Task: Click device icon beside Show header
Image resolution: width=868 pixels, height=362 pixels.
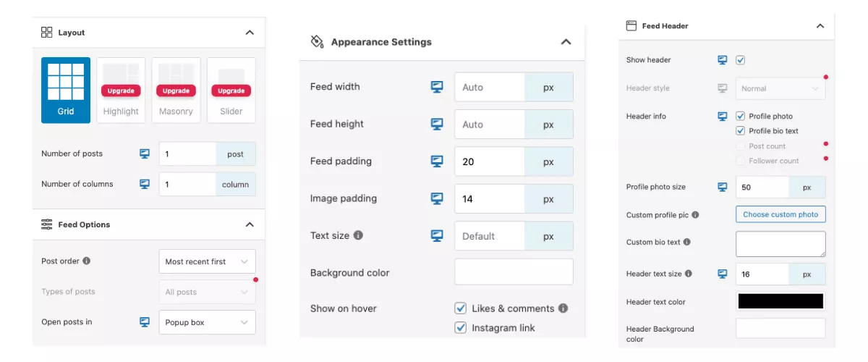Action: tap(723, 60)
